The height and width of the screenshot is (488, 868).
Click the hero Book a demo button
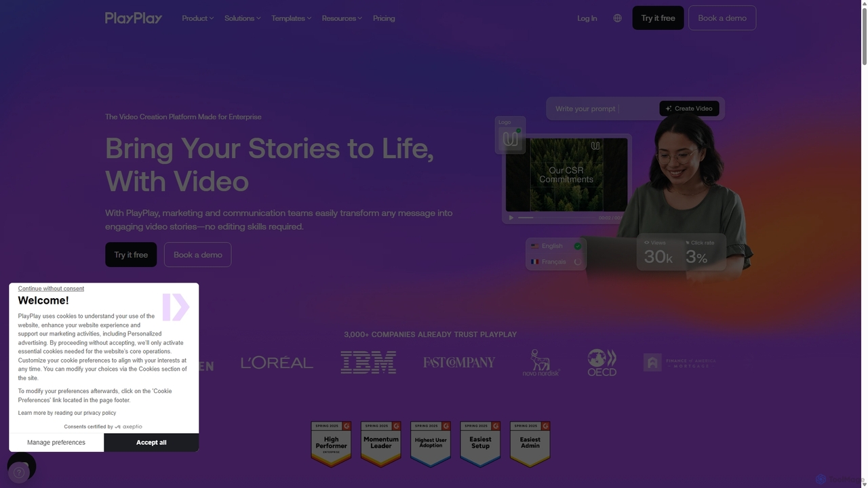tap(198, 255)
